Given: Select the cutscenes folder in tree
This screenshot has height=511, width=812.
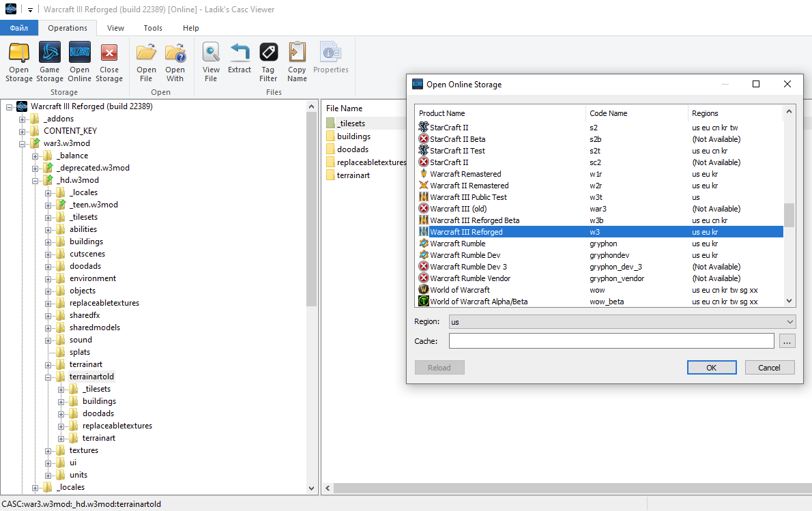Looking at the screenshot, I should (x=87, y=254).
